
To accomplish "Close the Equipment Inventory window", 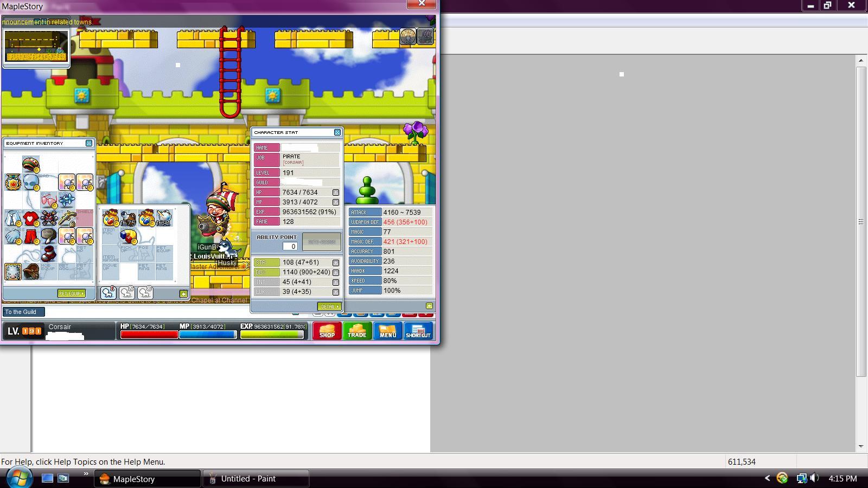I will point(89,143).
